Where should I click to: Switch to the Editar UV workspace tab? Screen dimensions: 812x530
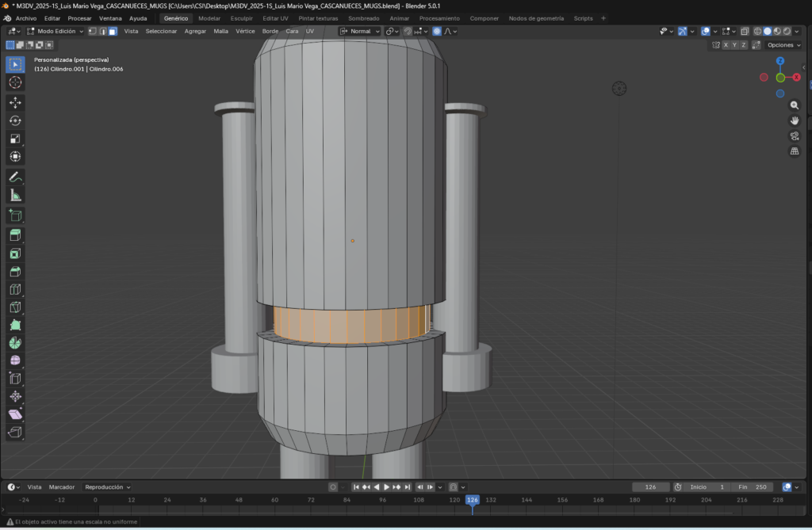click(x=275, y=18)
